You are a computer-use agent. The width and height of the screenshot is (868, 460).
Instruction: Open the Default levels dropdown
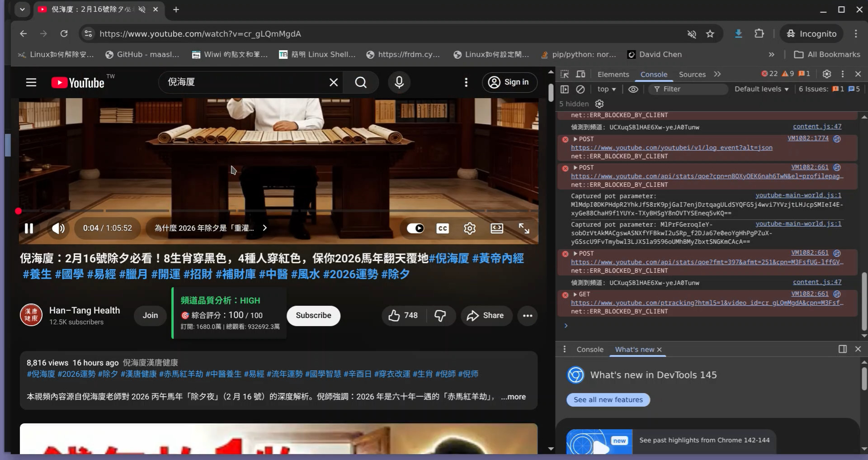point(761,89)
